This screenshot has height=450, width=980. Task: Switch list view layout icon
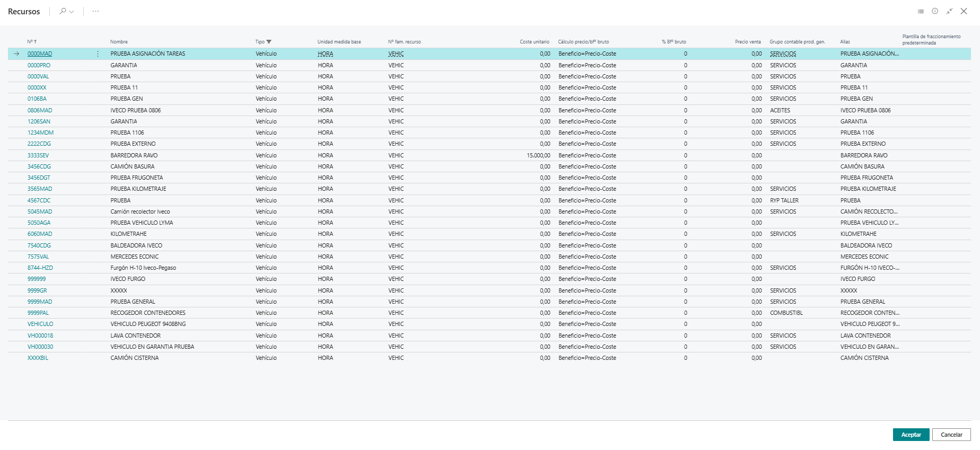point(921,11)
